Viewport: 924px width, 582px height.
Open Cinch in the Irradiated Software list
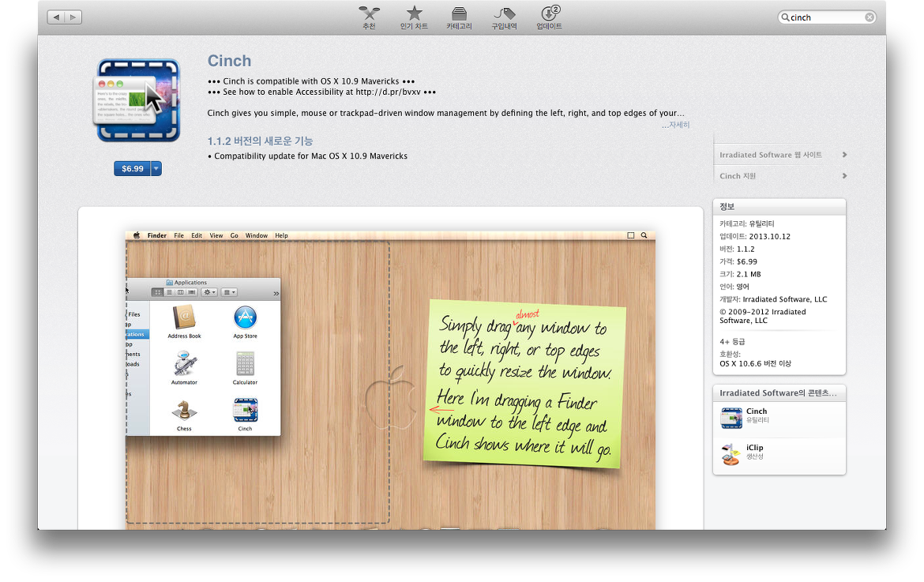[x=779, y=419]
